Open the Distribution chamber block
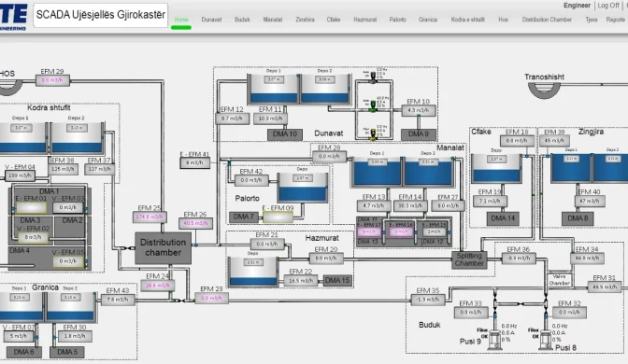The width and height of the screenshot is (628, 364). (163, 247)
